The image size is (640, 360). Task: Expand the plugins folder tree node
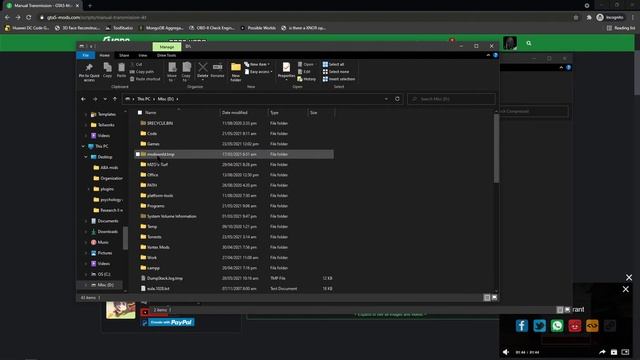pyautogui.click(x=89, y=189)
